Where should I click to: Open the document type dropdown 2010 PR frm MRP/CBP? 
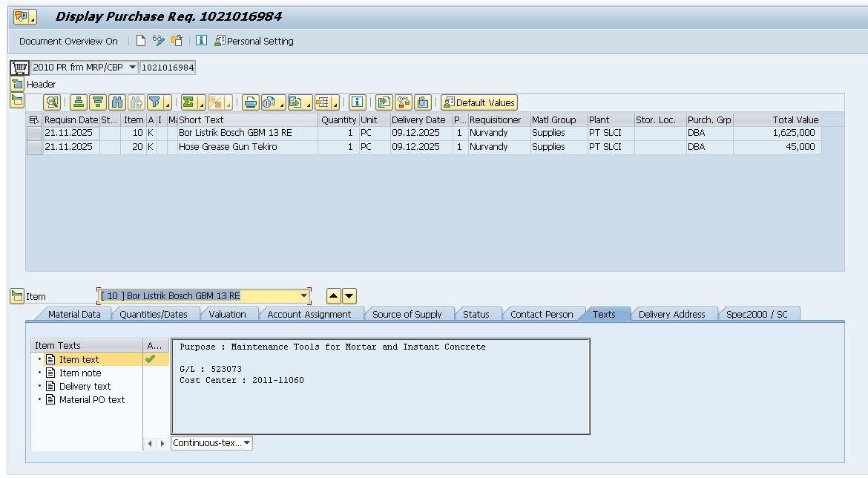pos(133,68)
